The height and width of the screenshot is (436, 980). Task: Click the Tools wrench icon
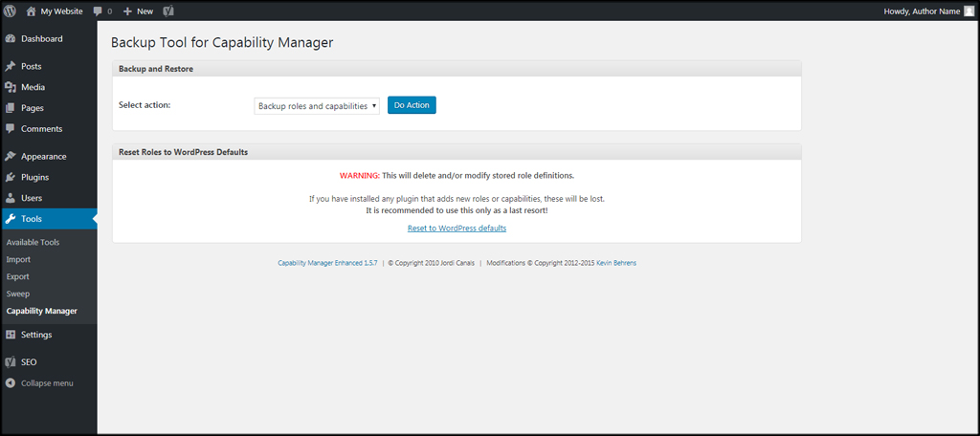10,219
